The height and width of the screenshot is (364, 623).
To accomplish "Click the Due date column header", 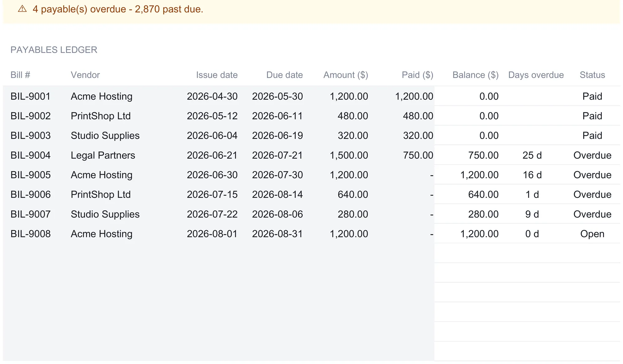I will click(x=284, y=75).
